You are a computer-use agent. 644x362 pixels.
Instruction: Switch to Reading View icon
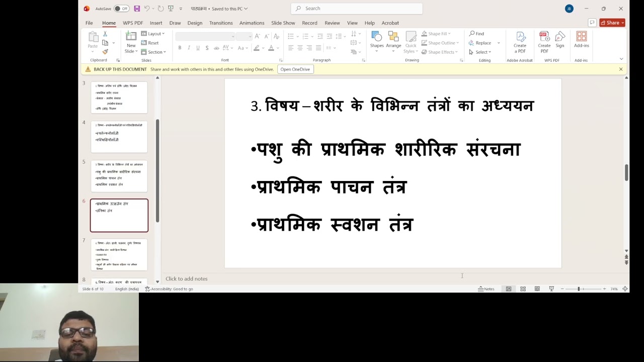coord(537,289)
